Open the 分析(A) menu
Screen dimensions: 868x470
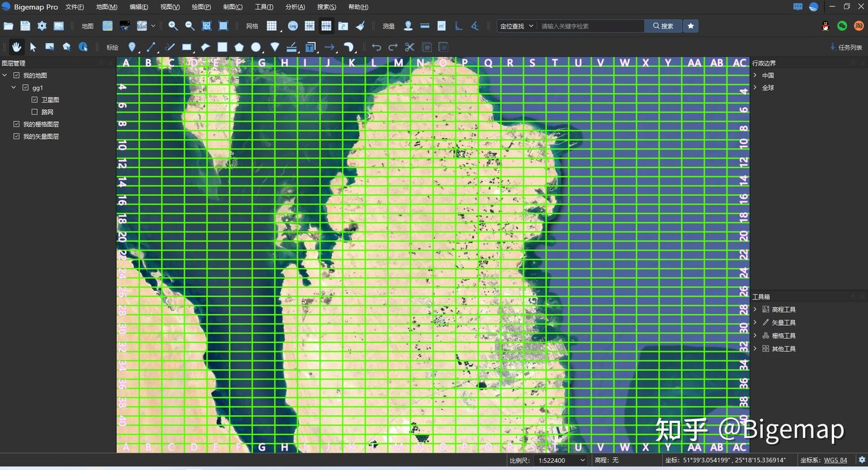[x=295, y=7]
